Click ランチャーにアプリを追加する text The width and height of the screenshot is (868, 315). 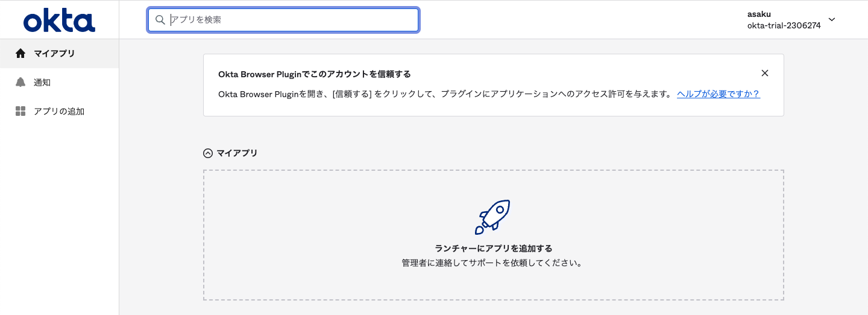[493, 249]
